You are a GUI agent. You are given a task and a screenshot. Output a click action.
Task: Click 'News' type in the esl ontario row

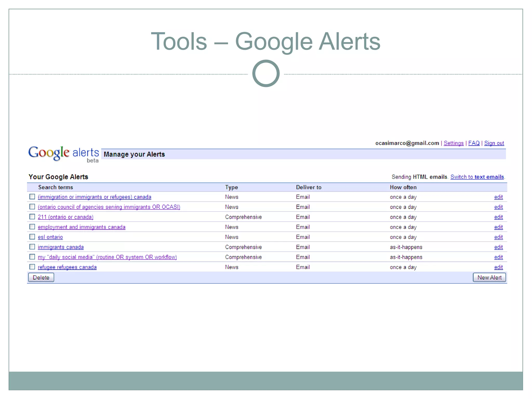point(232,237)
